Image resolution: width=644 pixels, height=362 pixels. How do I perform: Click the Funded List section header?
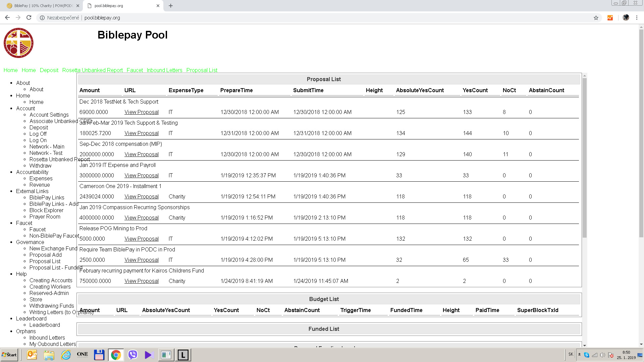tap(324, 329)
